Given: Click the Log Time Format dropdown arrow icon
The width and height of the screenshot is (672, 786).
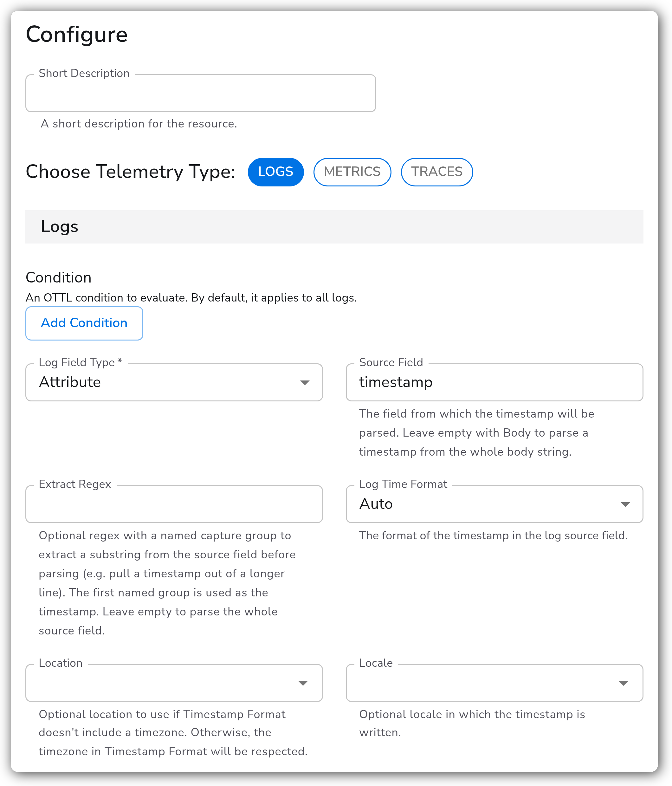Looking at the screenshot, I should [x=625, y=504].
